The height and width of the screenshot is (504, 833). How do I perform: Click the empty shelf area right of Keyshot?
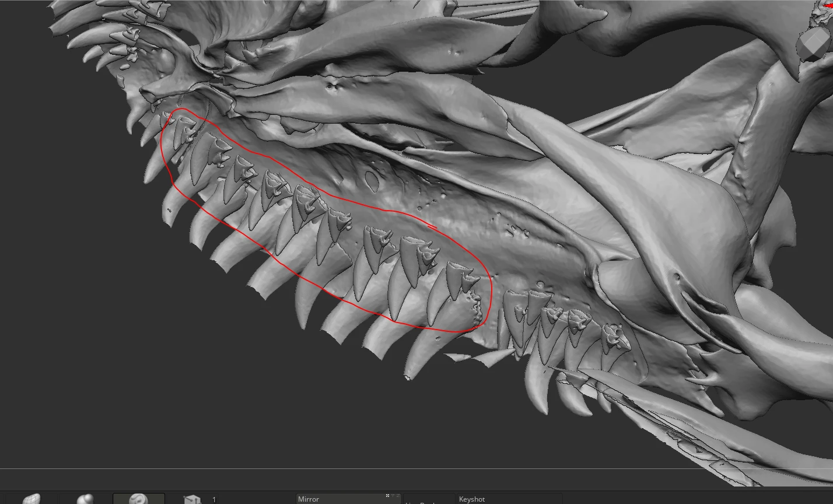click(x=671, y=499)
